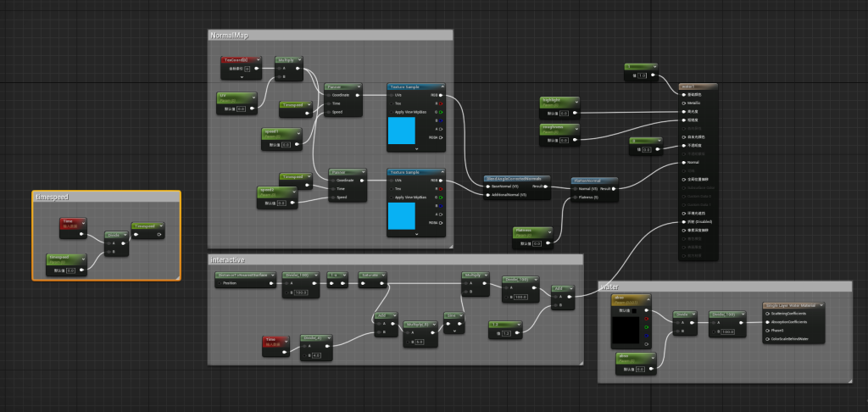This screenshot has width=868, height=412.
Task: Click PhaseG pin on Single Layer Water Material
Action: (767, 331)
